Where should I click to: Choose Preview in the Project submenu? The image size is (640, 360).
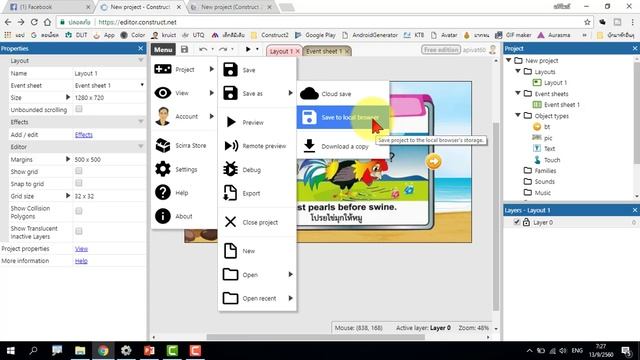point(257,122)
